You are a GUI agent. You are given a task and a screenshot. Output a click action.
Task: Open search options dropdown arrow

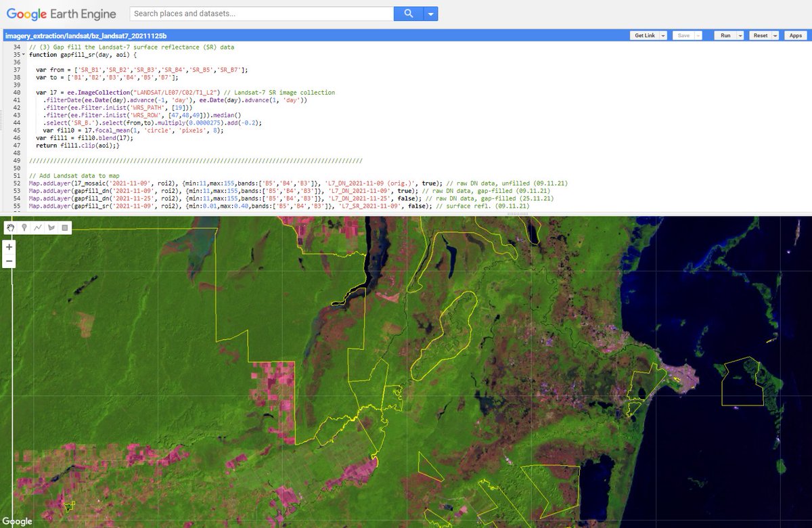pyautogui.click(x=430, y=14)
